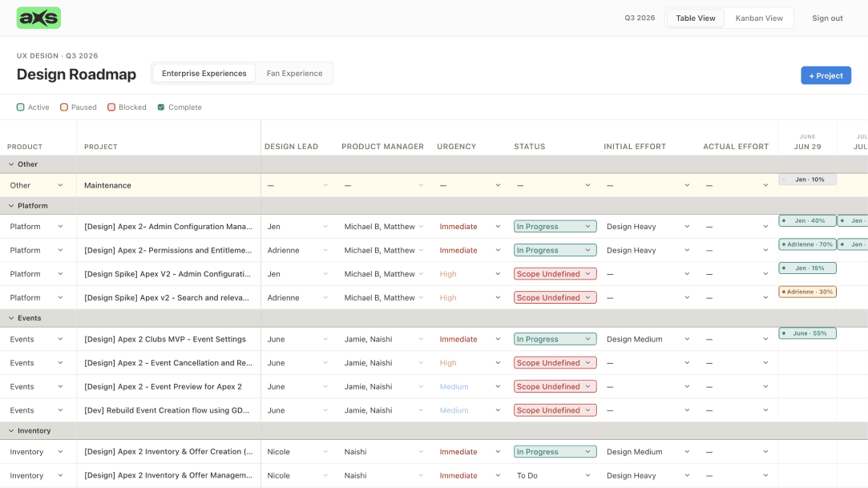Open In Progress status for Permissions and Entitleme... row

555,250
